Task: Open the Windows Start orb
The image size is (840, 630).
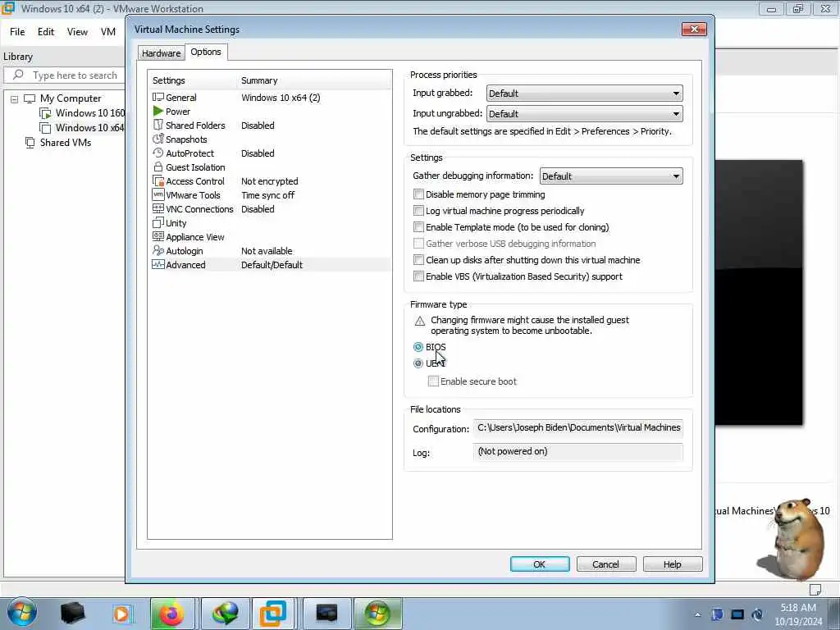Action: click(x=22, y=614)
